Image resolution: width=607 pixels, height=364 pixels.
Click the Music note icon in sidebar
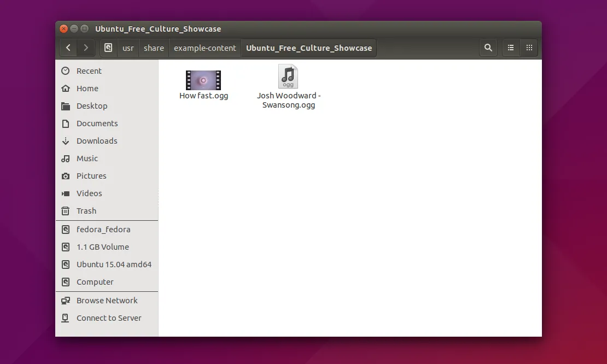click(66, 158)
